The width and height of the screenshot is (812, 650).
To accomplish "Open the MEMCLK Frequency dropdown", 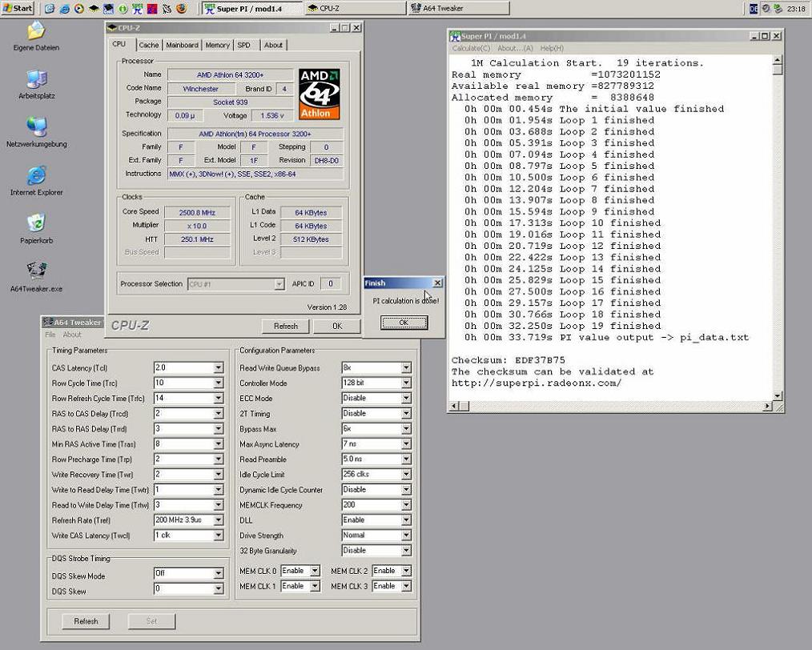I will (x=407, y=504).
